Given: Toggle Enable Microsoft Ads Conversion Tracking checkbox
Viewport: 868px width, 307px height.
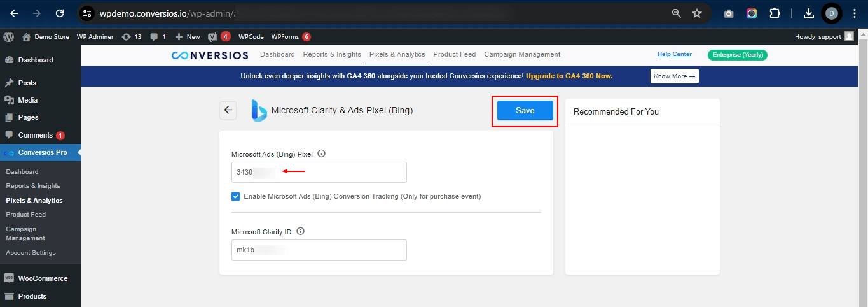Looking at the screenshot, I should click(x=236, y=196).
